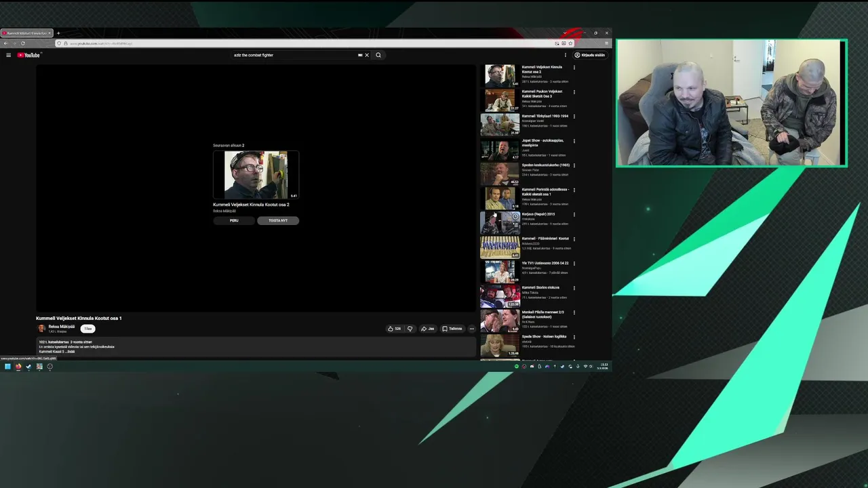Open options menu for Puukon Veljekset sidebar video
The width and height of the screenshot is (868, 488).
click(x=574, y=92)
